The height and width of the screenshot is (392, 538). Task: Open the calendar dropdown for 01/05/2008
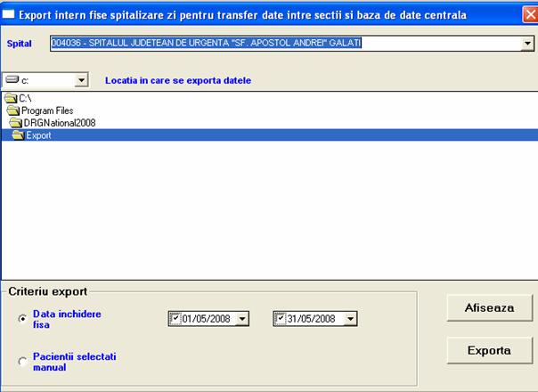[x=244, y=319]
